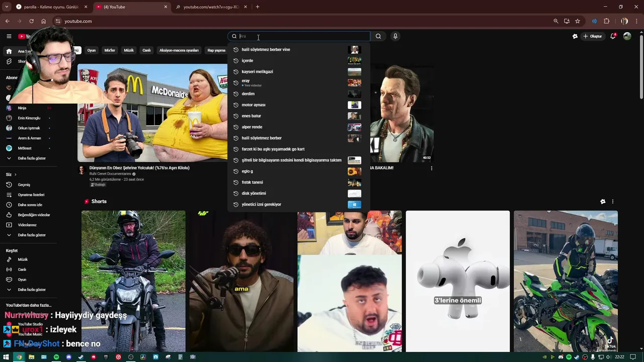This screenshot has height=362, width=644.
Task: Choose suggestion 'halil söyletmez berber vine'
Action: pyautogui.click(x=298, y=50)
